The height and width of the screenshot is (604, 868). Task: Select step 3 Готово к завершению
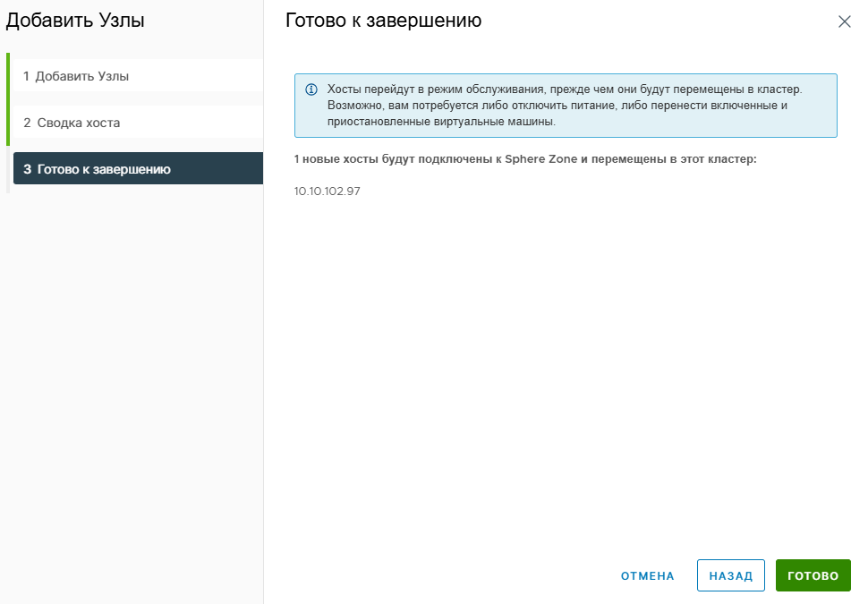coord(138,169)
